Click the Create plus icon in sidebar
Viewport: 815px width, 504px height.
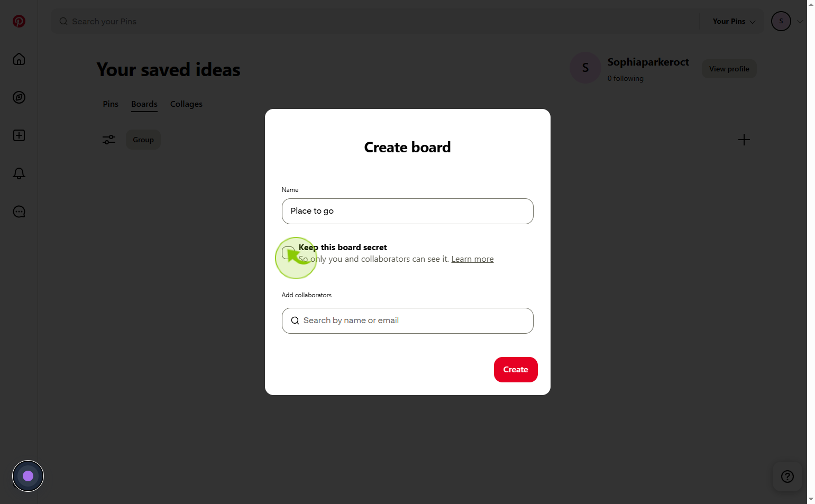pos(19,135)
